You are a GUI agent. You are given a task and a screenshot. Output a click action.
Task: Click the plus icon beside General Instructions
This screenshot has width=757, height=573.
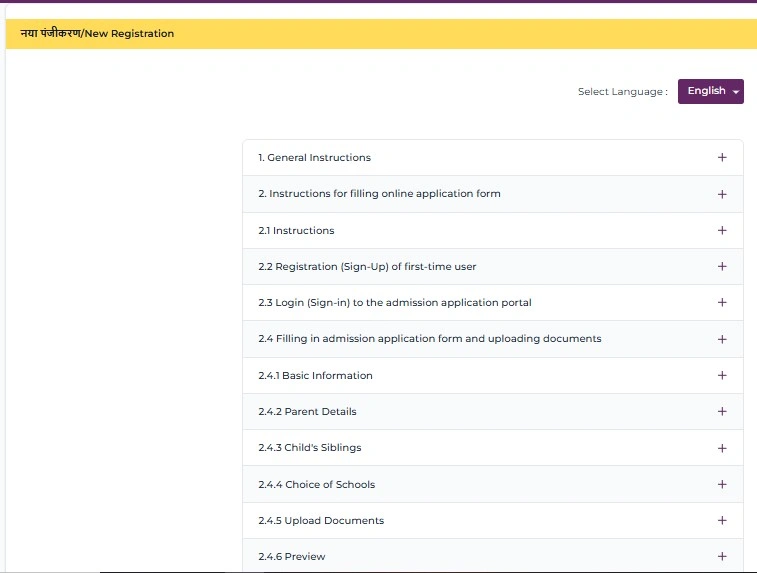tap(722, 158)
